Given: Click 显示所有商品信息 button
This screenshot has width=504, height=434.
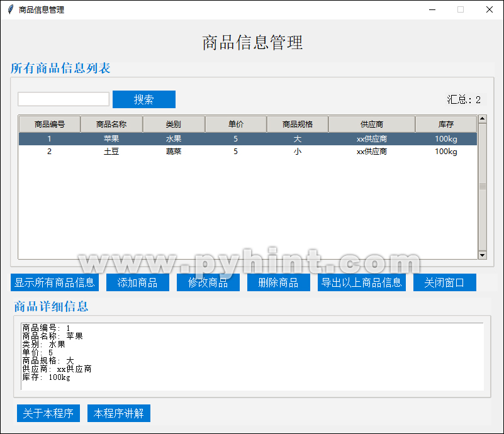Looking at the screenshot, I should coord(55,282).
